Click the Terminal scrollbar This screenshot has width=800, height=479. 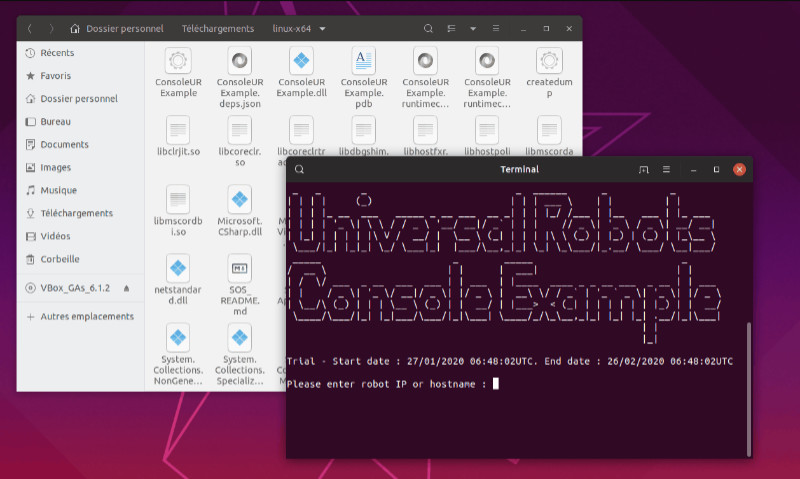pyautogui.click(x=748, y=389)
